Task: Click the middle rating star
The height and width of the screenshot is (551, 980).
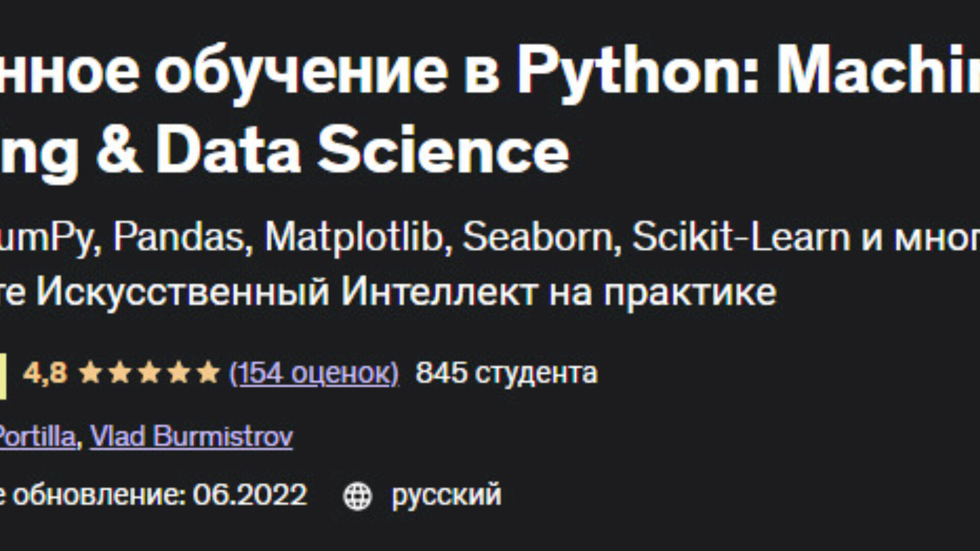Action: 150,373
